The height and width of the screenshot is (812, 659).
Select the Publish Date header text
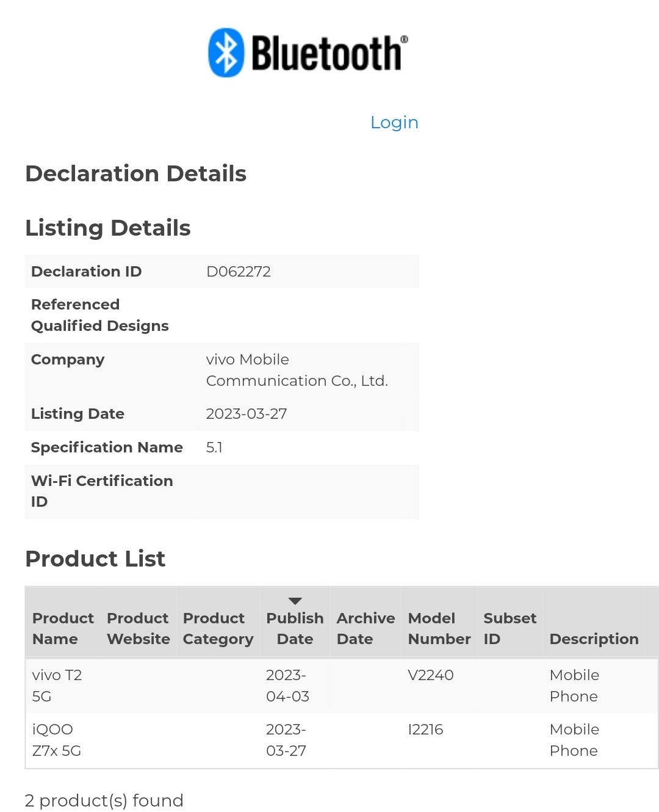[295, 628]
